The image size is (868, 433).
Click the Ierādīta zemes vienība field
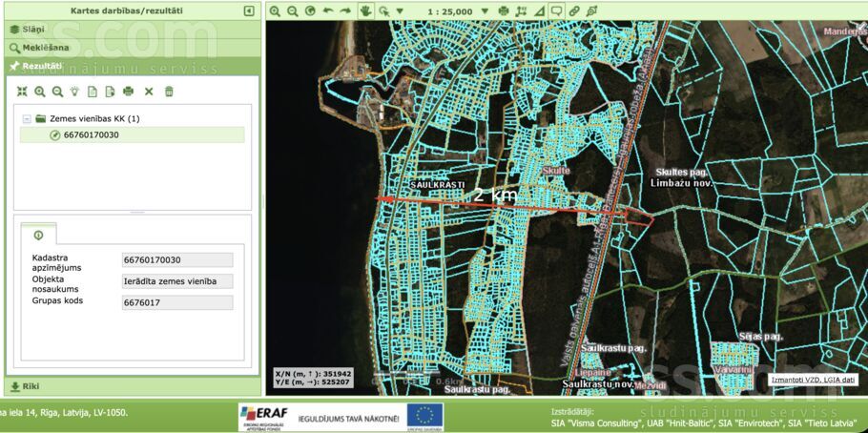pyautogui.click(x=177, y=281)
